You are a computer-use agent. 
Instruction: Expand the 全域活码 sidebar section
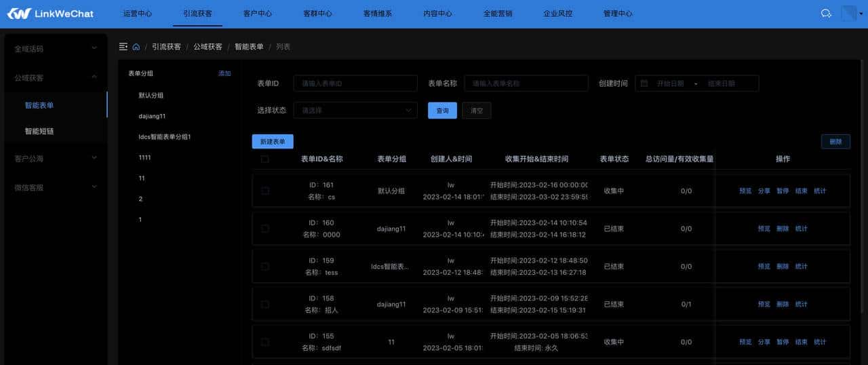55,49
